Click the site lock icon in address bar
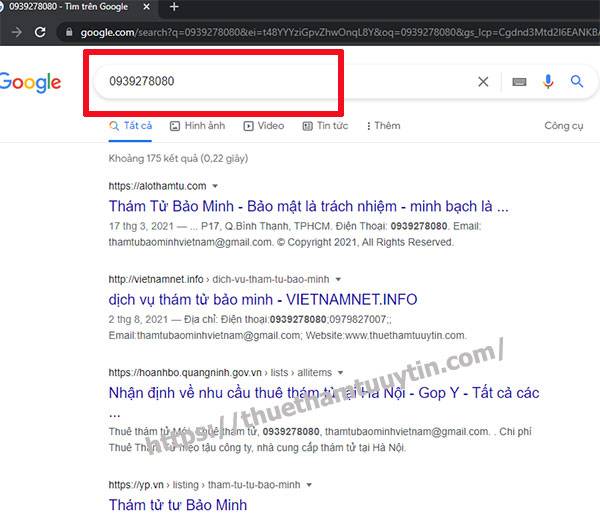The height and width of the screenshot is (516, 600). click(x=69, y=32)
